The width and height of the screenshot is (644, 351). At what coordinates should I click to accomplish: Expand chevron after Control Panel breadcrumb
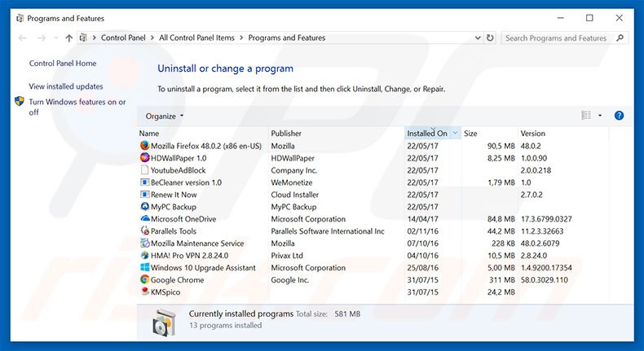tap(152, 37)
